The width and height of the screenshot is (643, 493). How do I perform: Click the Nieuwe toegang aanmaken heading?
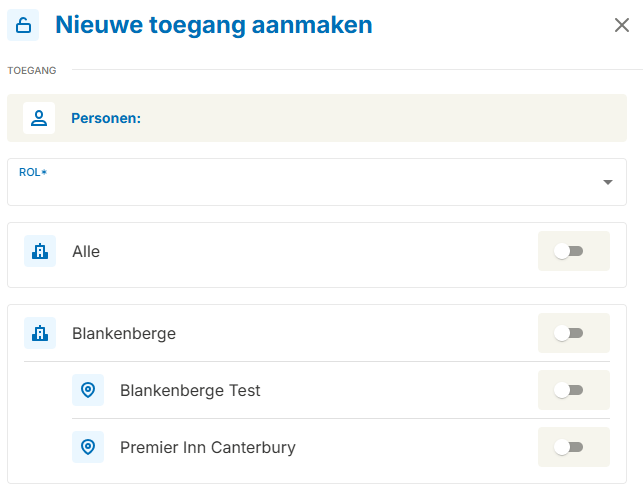(x=214, y=25)
